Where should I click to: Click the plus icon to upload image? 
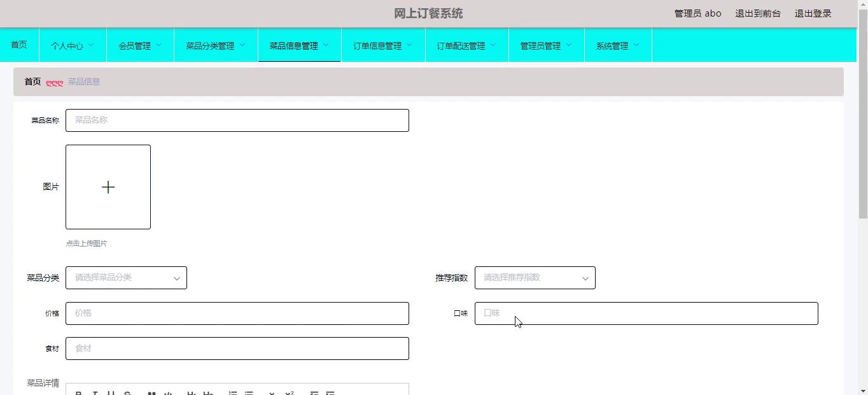click(x=108, y=187)
